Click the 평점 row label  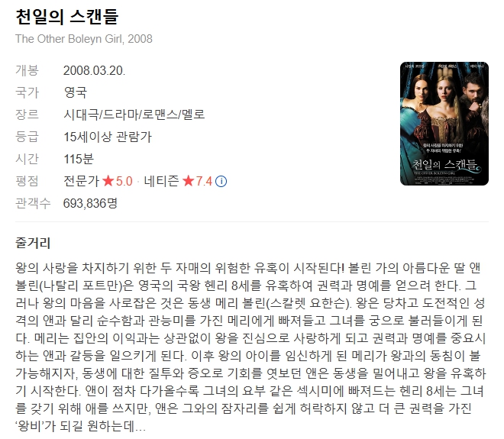point(27,181)
